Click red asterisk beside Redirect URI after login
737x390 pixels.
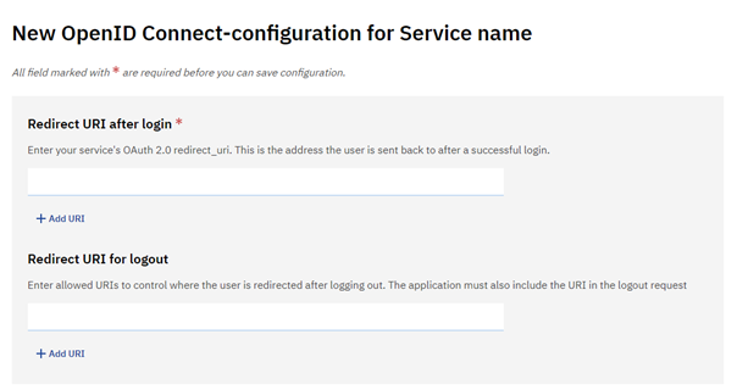[x=179, y=122]
